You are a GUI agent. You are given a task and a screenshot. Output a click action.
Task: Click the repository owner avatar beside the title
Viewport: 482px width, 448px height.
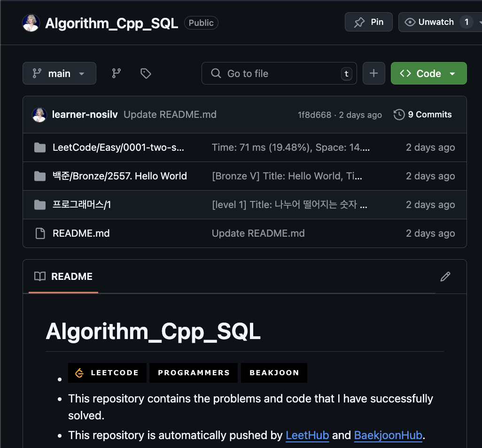tap(31, 23)
